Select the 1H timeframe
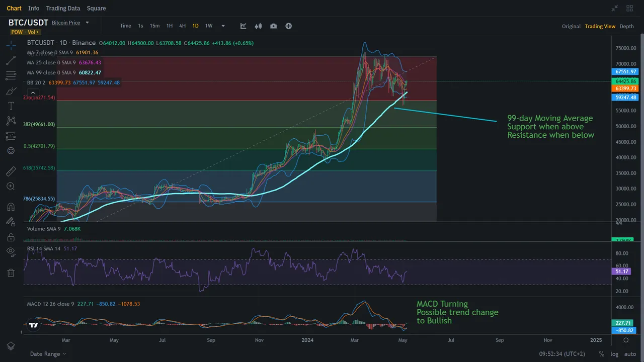644x362 pixels. click(170, 26)
